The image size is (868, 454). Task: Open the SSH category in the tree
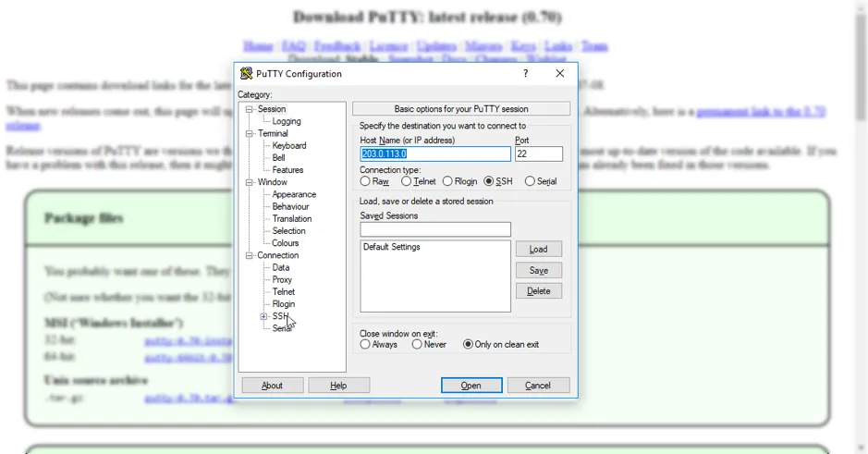tap(280, 316)
